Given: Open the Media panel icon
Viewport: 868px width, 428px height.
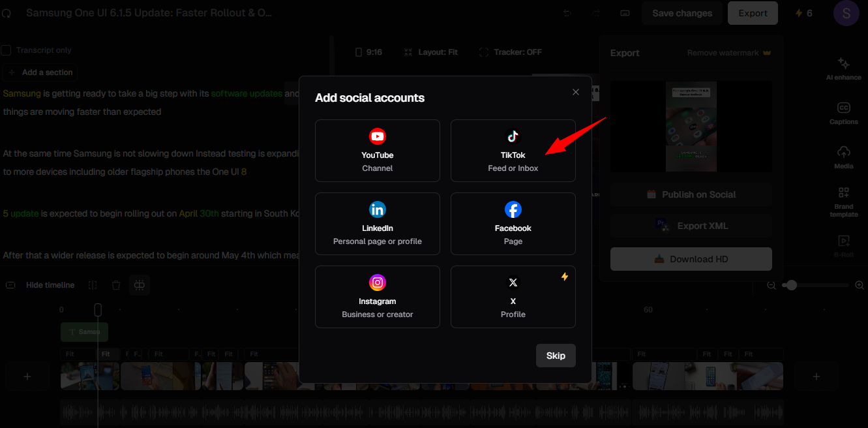Looking at the screenshot, I should pos(843,157).
